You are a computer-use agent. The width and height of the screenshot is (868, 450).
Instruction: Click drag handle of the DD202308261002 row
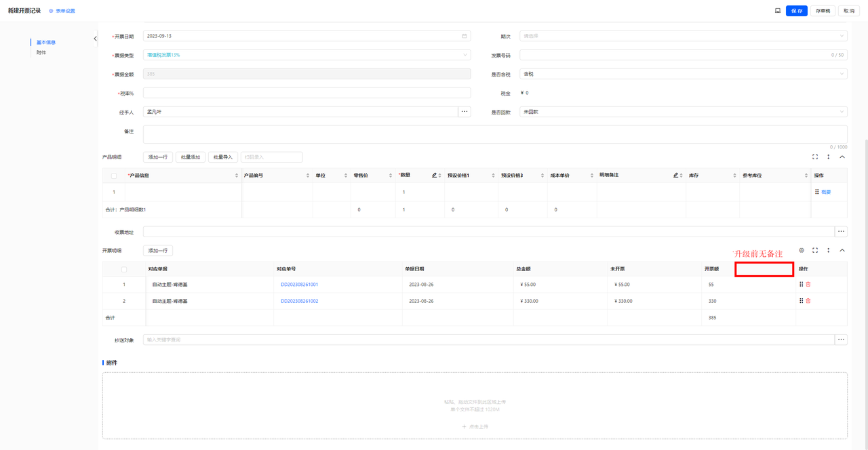click(801, 301)
